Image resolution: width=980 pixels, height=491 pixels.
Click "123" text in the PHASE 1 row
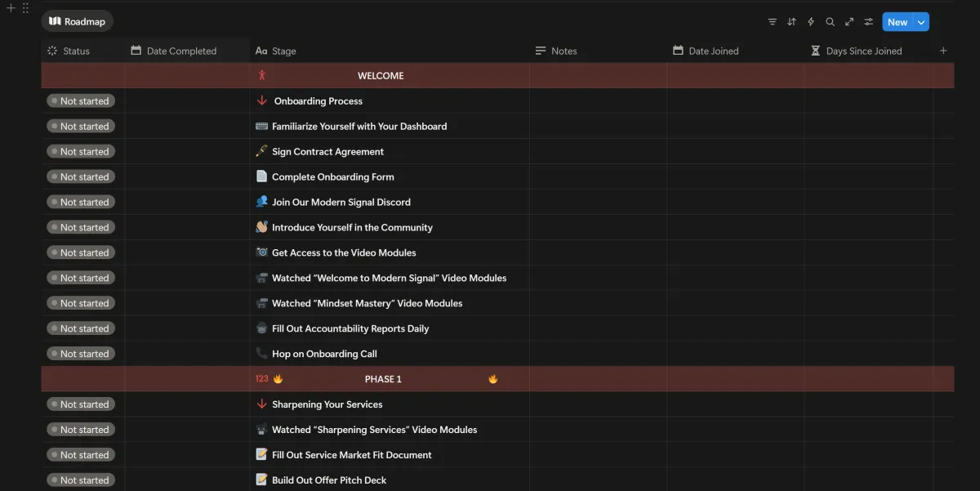(x=262, y=379)
